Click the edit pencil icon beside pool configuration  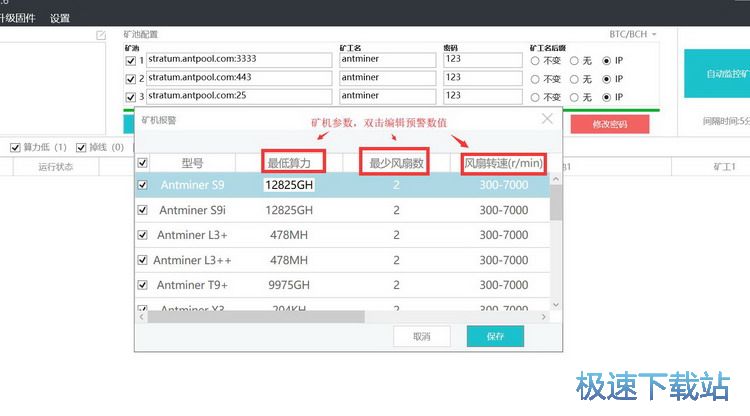pyautogui.click(x=101, y=35)
